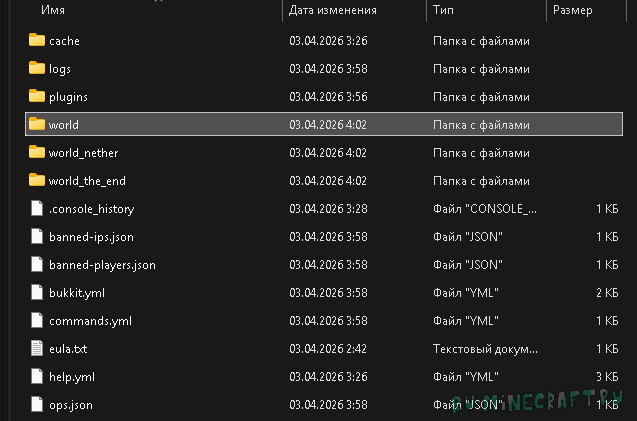This screenshot has height=421, width=637.
Task: Click the logs folder icon
Action: pos(37,68)
